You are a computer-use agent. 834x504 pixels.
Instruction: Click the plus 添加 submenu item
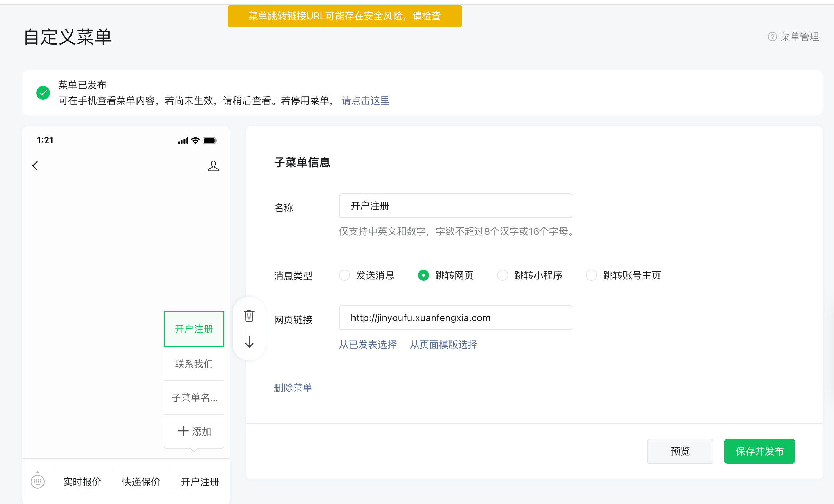(x=194, y=431)
